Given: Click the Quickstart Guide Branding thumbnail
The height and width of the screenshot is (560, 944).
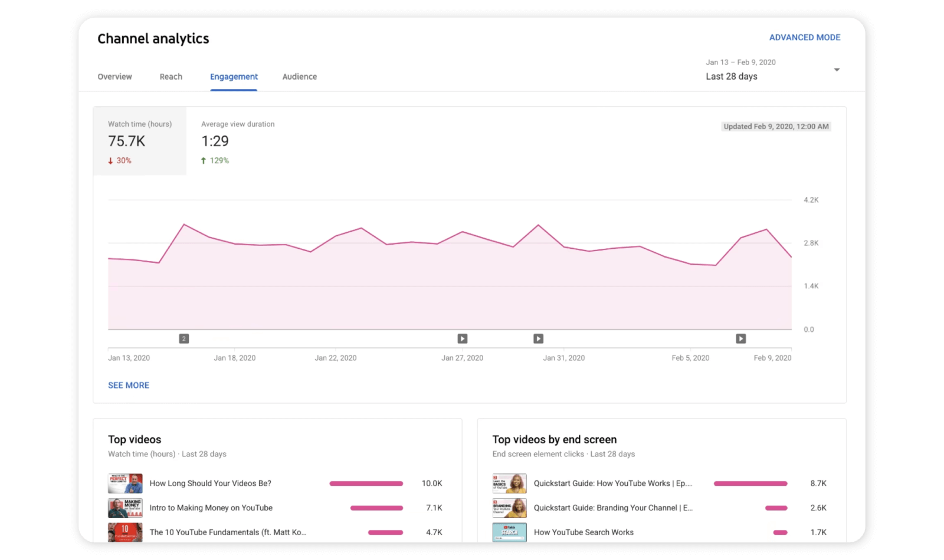Looking at the screenshot, I should click(509, 508).
